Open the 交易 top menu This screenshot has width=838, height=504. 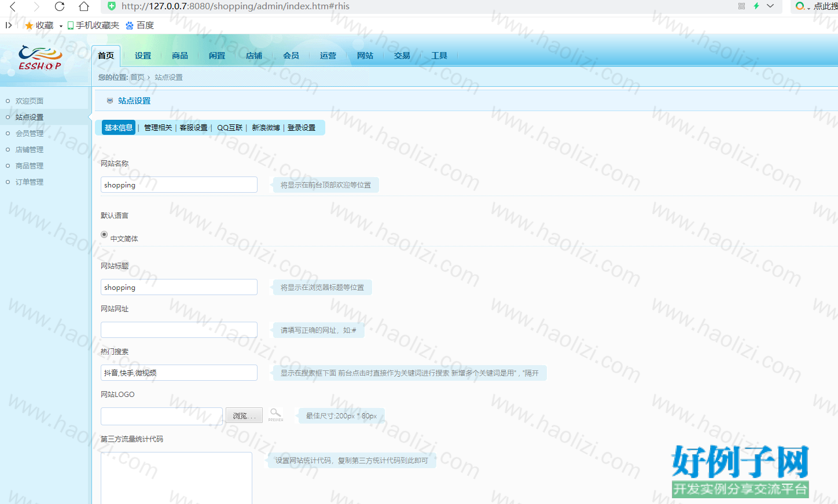pos(402,56)
